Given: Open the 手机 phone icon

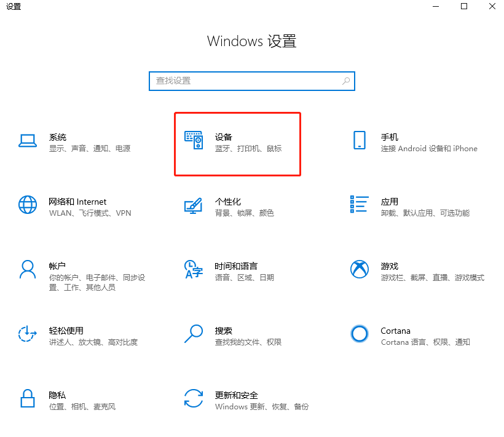Looking at the screenshot, I should pyautogui.click(x=360, y=140).
